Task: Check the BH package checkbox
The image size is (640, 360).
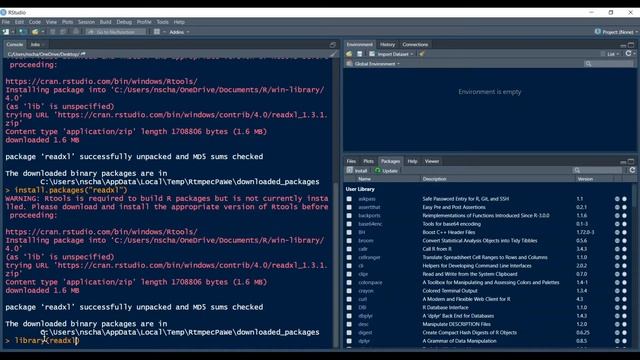Action: click(x=349, y=232)
